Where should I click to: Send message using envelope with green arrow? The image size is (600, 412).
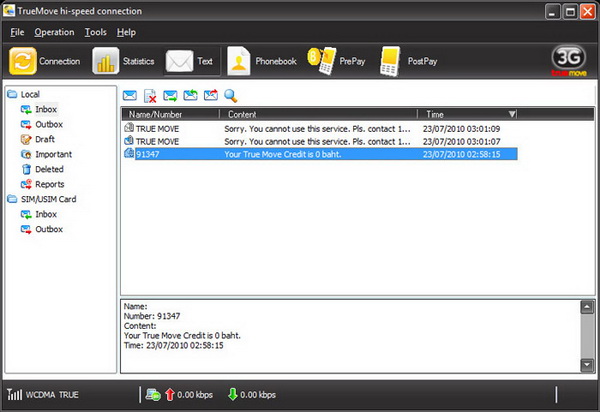[170, 95]
